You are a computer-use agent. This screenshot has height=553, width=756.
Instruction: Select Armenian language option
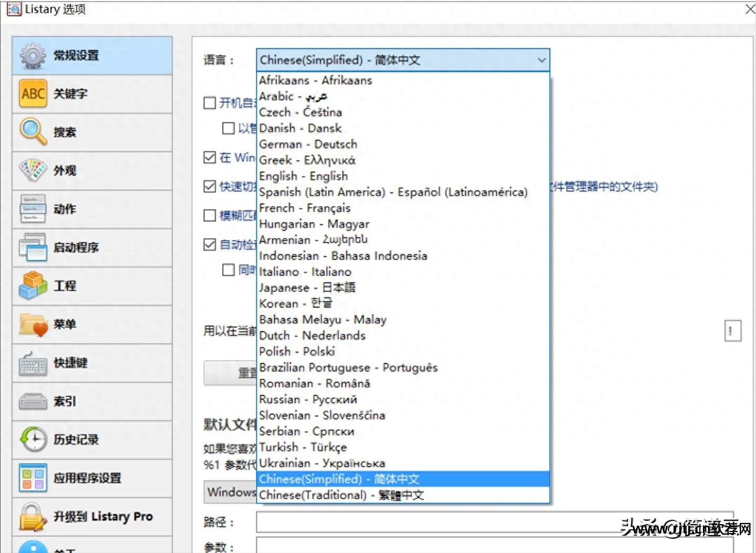click(x=403, y=240)
